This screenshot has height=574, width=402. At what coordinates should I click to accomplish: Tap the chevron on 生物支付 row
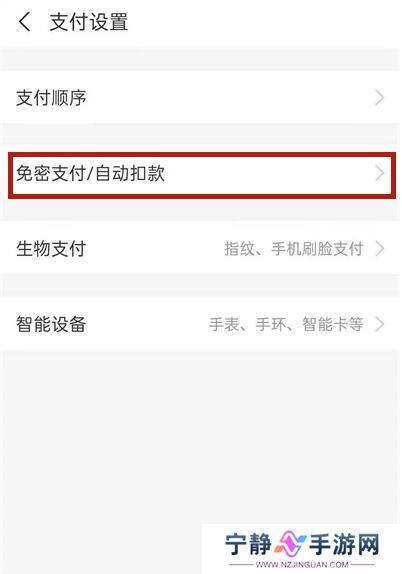pos(380,249)
